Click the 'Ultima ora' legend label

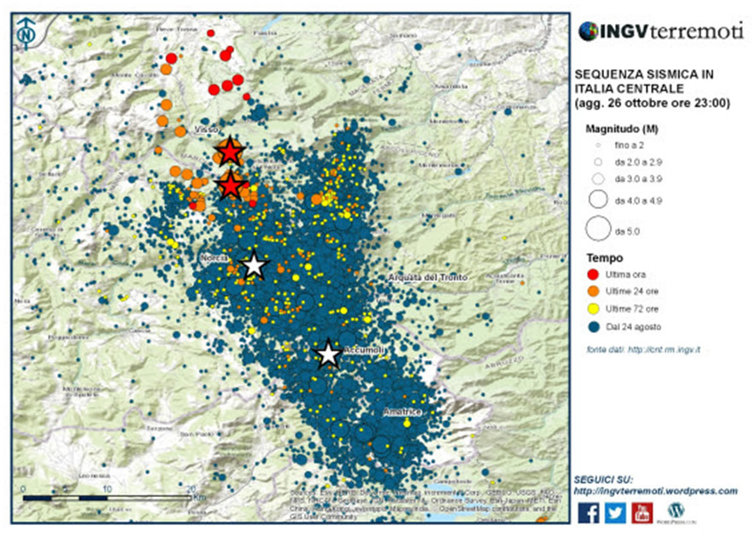point(625,275)
